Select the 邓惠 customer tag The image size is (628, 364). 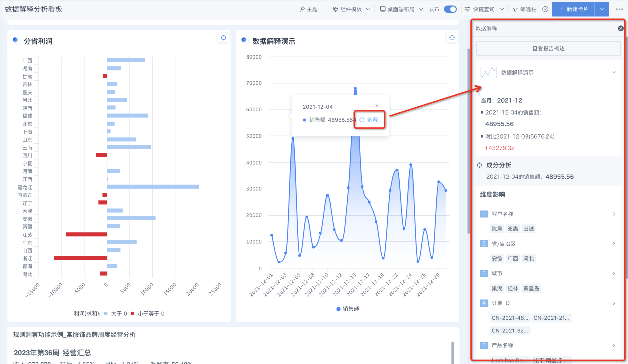tap(512, 229)
